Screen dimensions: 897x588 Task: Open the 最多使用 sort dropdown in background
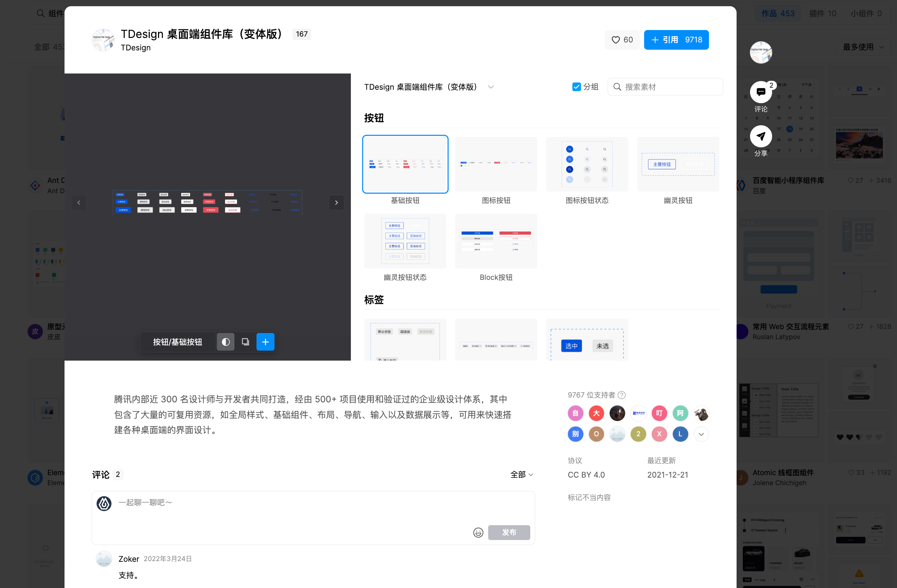(x=863, y=47)
